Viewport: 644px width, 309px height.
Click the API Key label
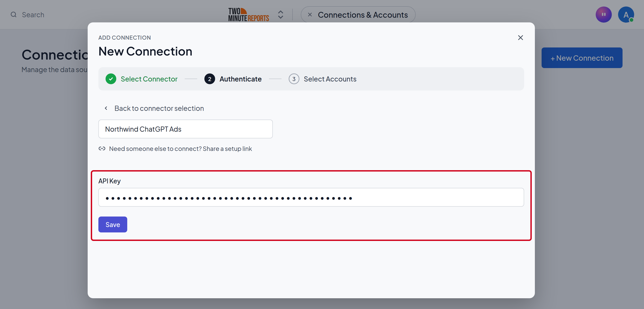(x=110, y=181)
